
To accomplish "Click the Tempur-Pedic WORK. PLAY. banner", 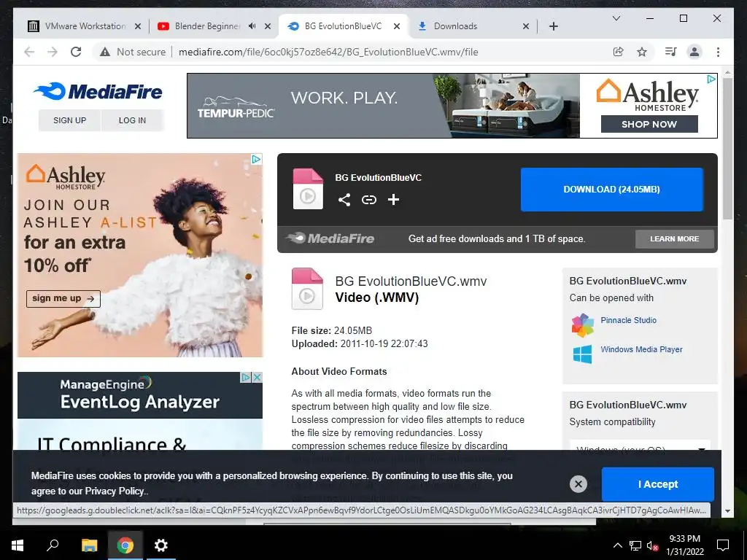I will pyautogui.click(x=384, y=106).
